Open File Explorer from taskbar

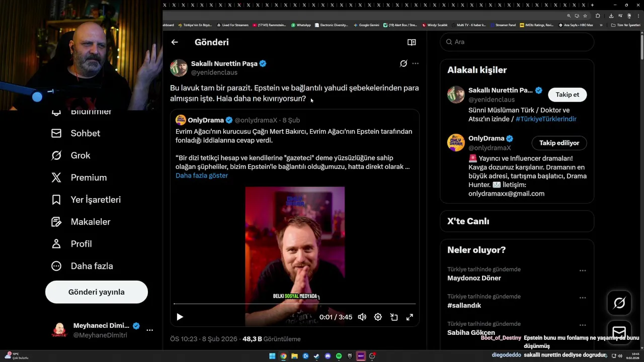point(294,356)
